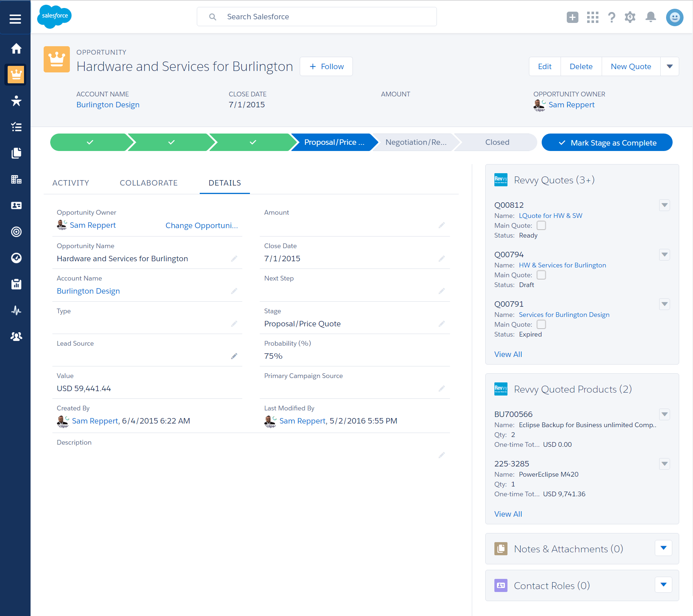Click Mark Stage as Complete

coord(607,142)
